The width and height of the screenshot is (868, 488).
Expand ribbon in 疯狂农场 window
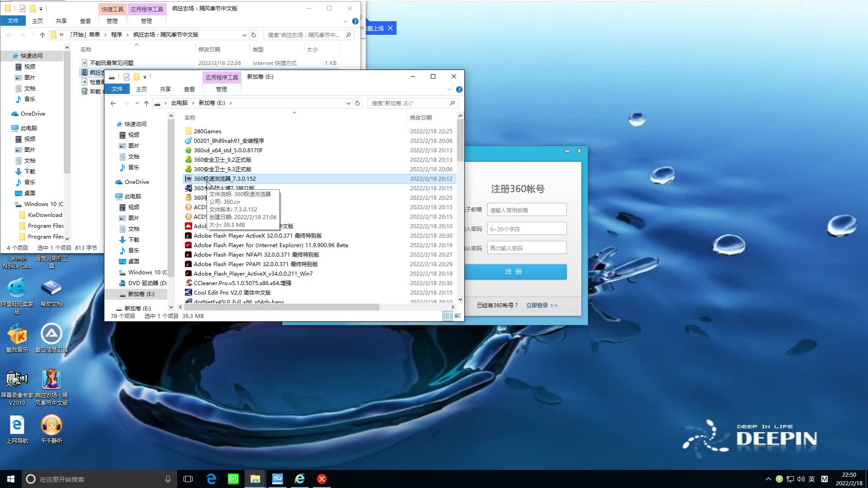tap(345, 21)
